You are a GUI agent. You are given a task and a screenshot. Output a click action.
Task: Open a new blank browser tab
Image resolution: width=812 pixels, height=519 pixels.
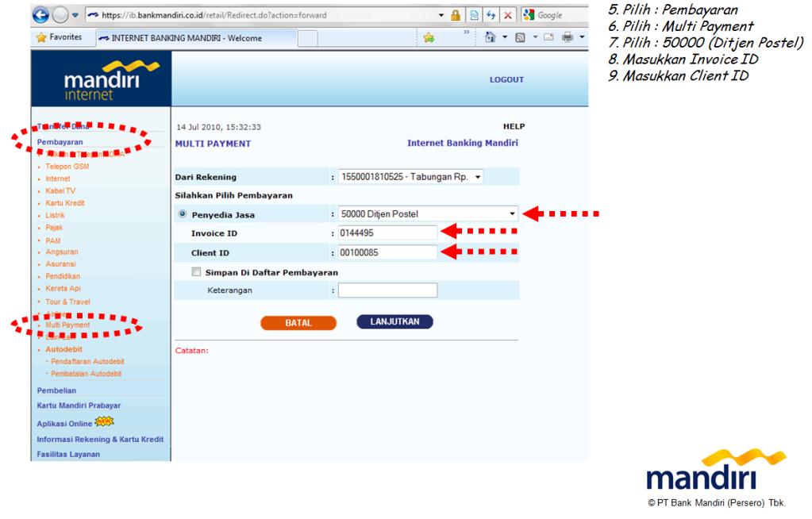308,38
